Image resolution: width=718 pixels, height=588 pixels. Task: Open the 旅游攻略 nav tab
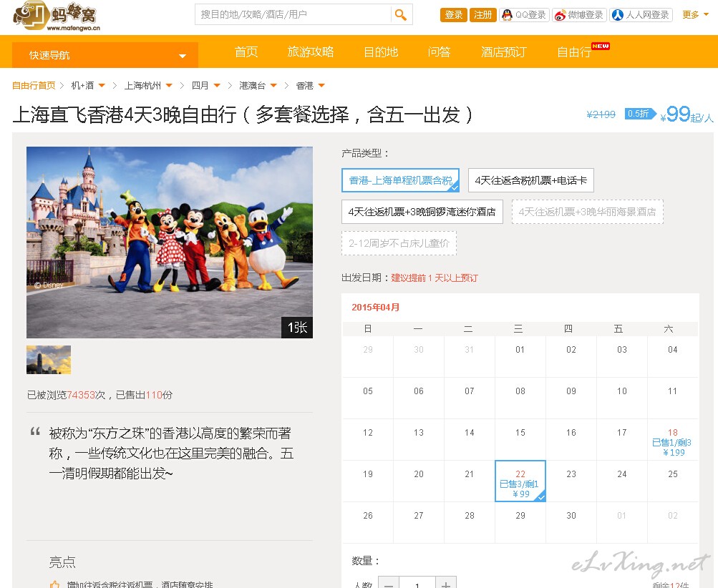[x=311, y=52]
